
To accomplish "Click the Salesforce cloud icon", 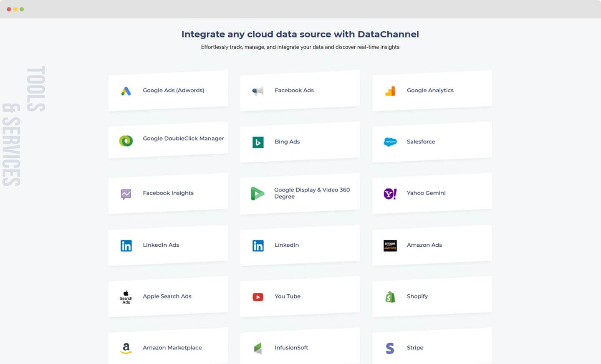I will point(390,142).
